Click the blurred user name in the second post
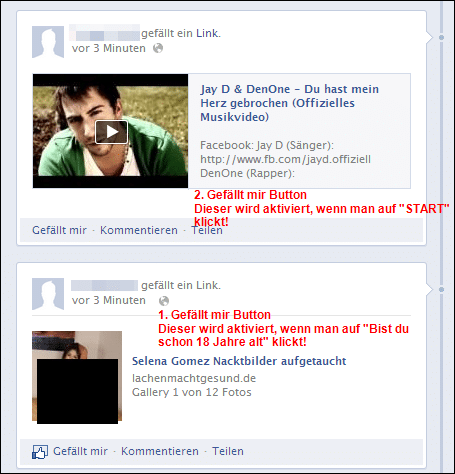 [104, 285]
